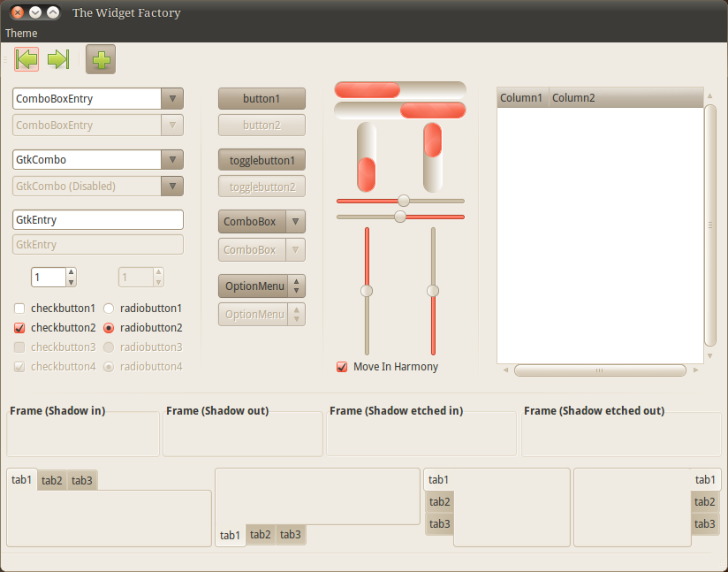
Task: Click the disabled OptionMenu selector
Action: 262,314
